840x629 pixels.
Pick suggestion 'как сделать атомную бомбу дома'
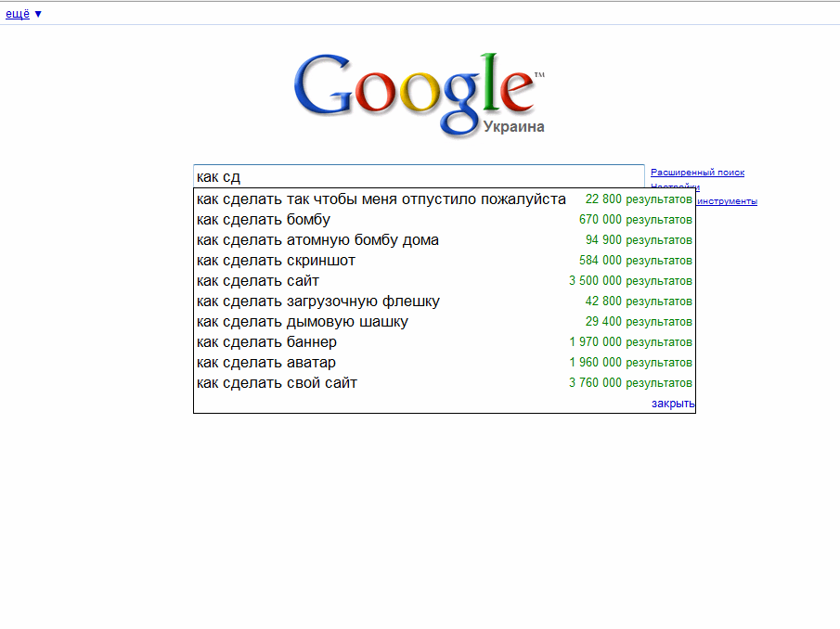click(x=444, y=240)
